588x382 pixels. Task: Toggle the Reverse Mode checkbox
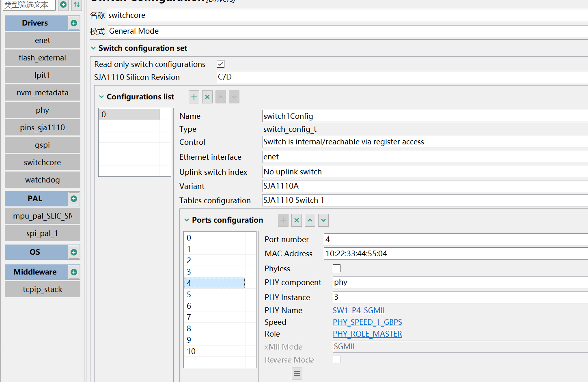(x=336, y=359)
